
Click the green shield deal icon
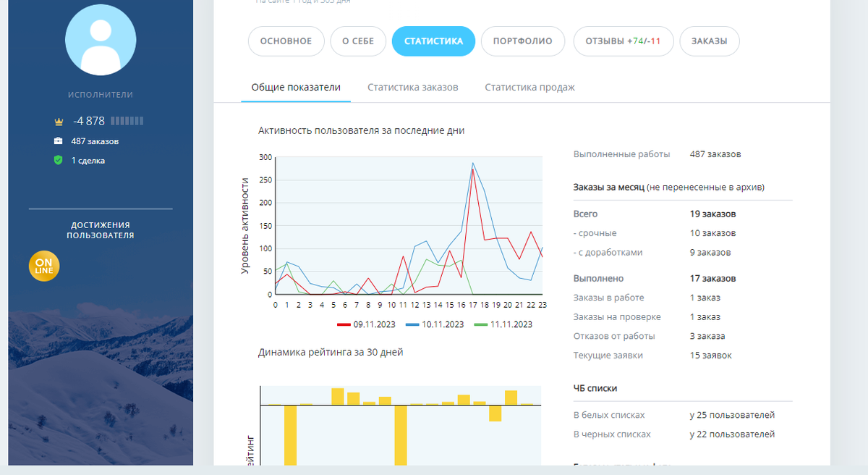pos(59,160)
